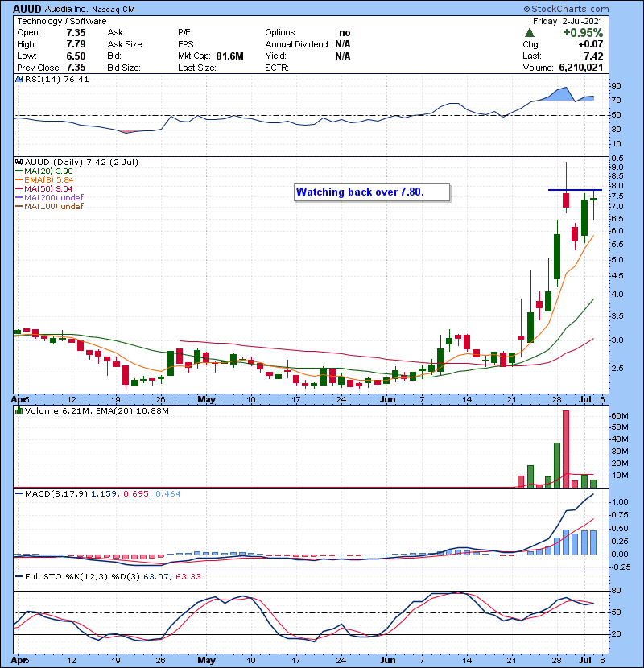Viewport: 644px width, 668px height.
Task: Click the StockCharts.com label
Action: coord(567,9)
